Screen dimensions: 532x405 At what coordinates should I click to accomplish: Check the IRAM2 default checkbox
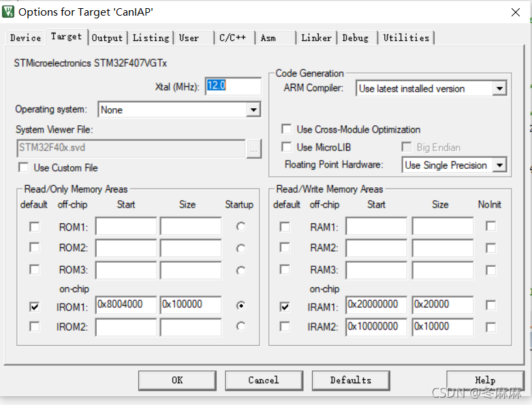[285, 327]
